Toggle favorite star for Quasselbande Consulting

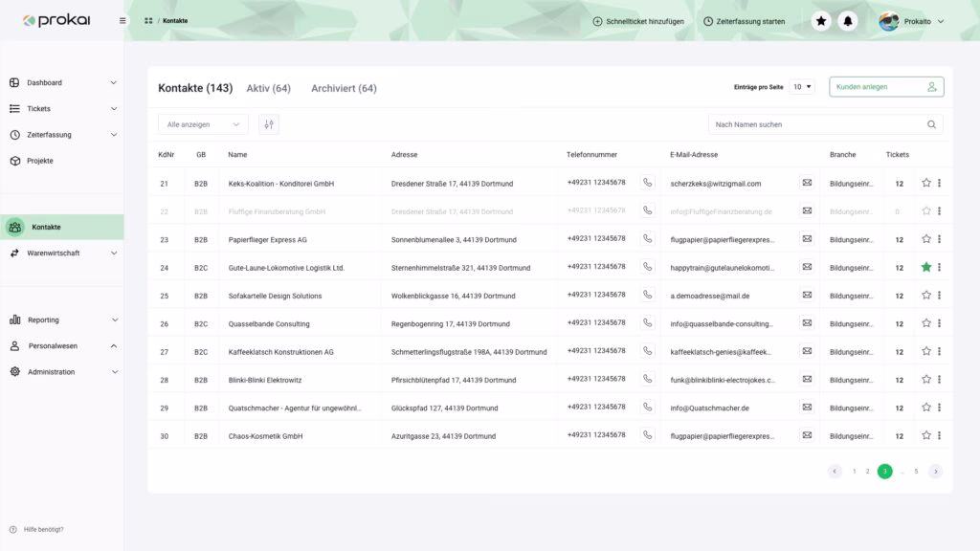pyautogui.click(x=925, y=323)
